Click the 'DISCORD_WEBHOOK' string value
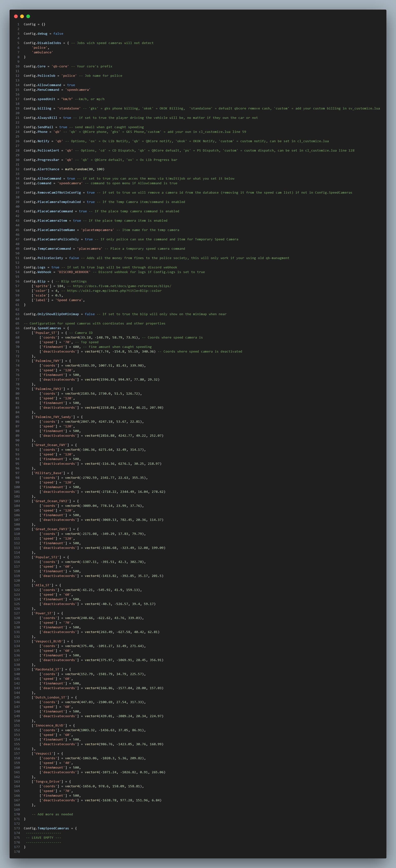The height and width of the screenshot is (868, 396). point(74,272)
